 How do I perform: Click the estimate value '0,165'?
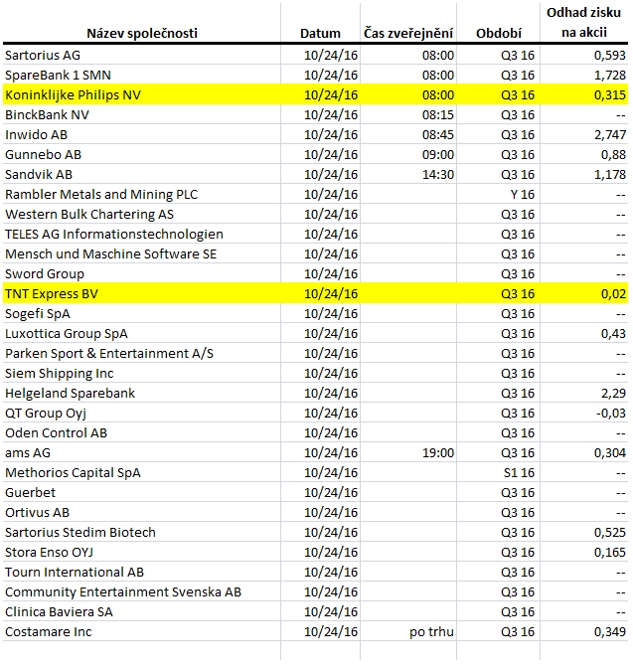[610, 553]
